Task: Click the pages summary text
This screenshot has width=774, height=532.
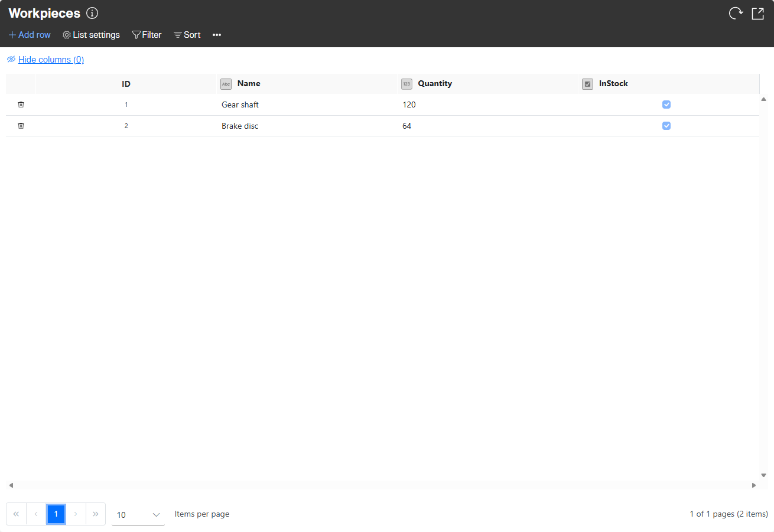Action: [x=729, y=514]
